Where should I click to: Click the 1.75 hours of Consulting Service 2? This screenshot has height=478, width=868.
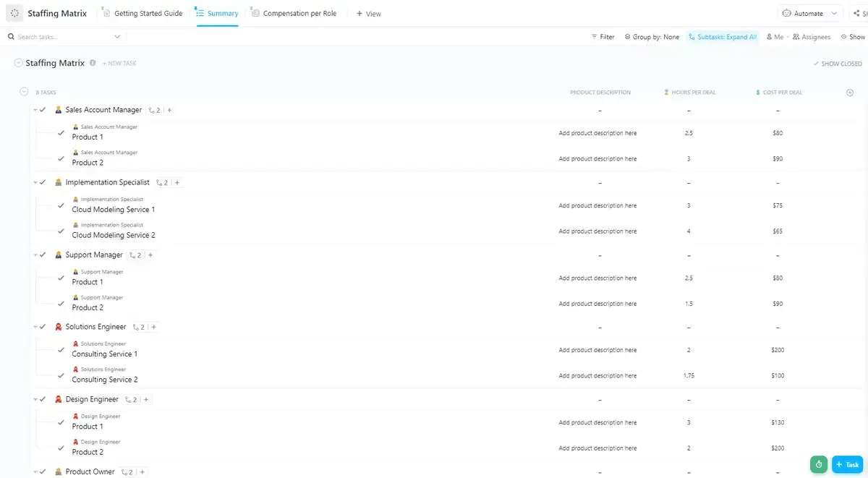(x=689, y=375)
